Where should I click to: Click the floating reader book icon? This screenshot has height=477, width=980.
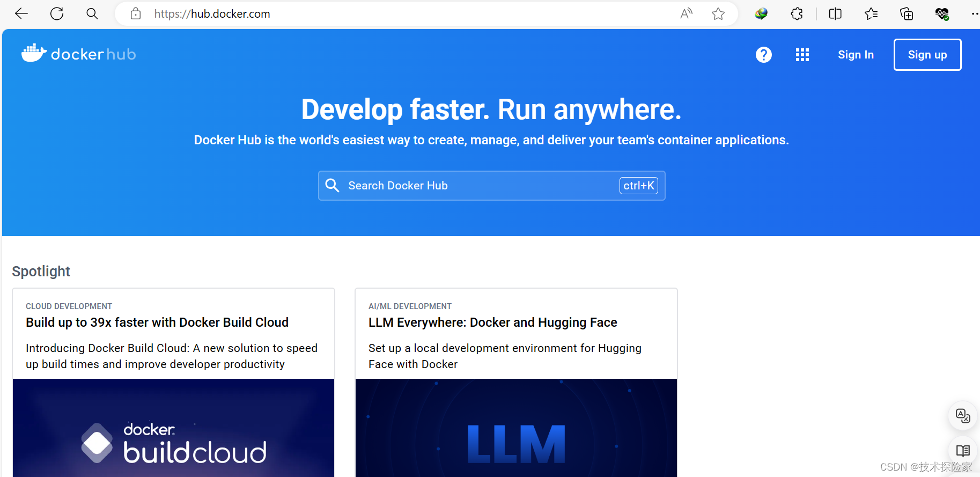(963, 451)
